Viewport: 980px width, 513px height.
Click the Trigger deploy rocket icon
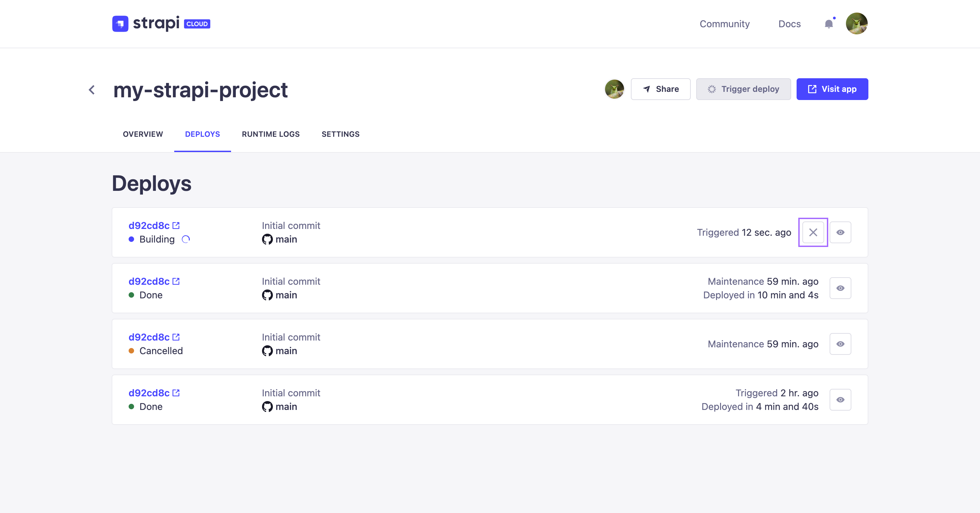click(712, 89)
